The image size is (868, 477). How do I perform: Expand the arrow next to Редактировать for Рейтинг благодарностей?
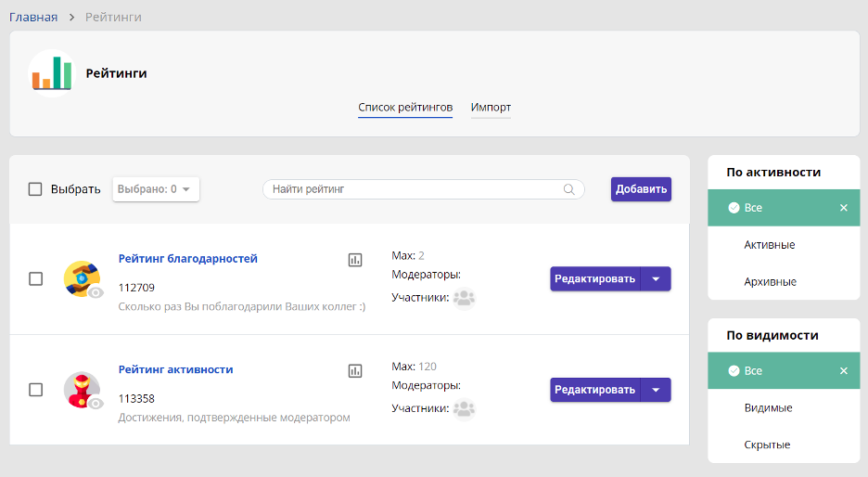656,279
